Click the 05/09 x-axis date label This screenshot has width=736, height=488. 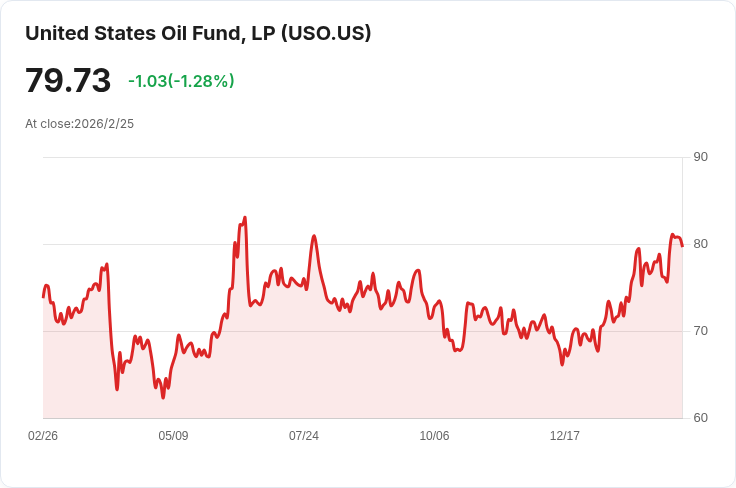pos(173,436)
